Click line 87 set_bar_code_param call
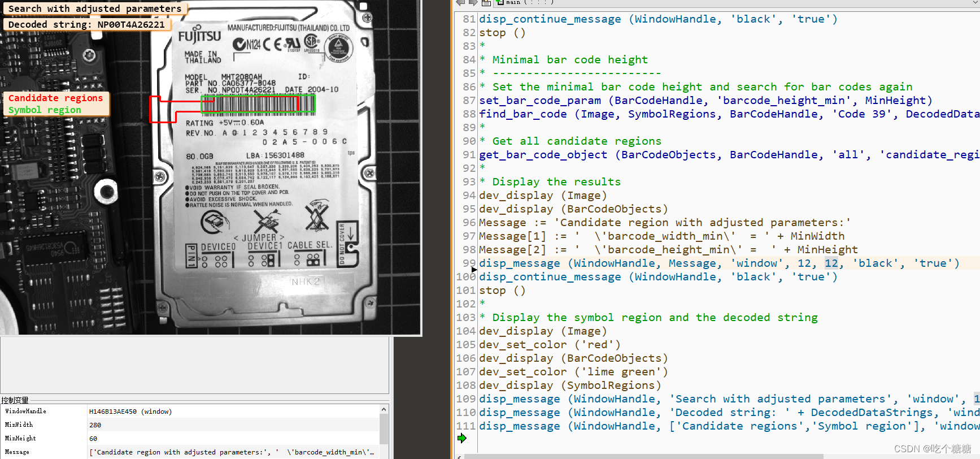 [705, 101]
